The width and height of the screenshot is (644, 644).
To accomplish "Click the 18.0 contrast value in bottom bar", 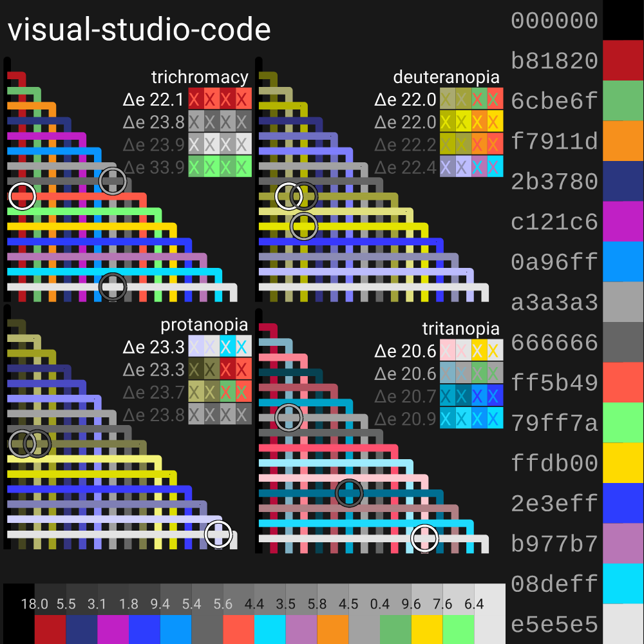I will pyautogui.click(x=35, y=604).
